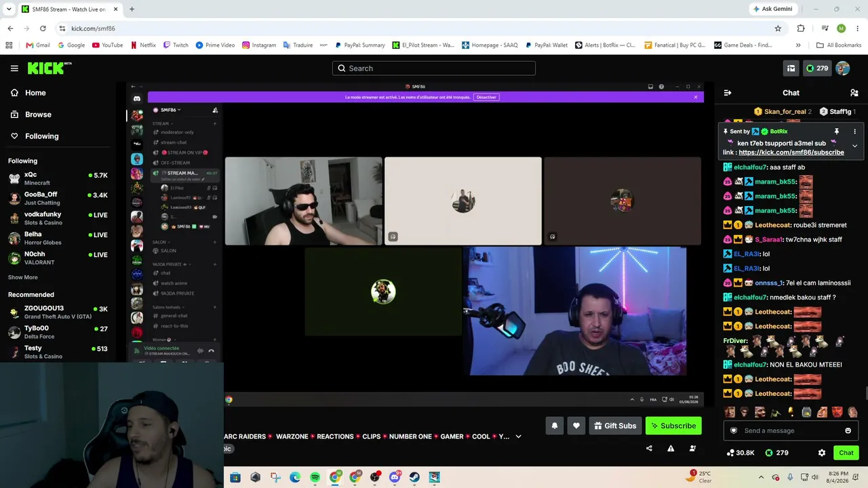Open the kick.com/smf86/subscribe link in chat
The height and width of the screenshot is (488, 868).
(x=791, y=152)
